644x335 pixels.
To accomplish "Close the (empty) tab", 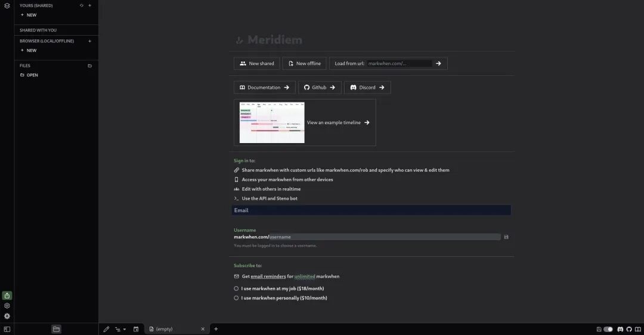I will coord(203,329).
